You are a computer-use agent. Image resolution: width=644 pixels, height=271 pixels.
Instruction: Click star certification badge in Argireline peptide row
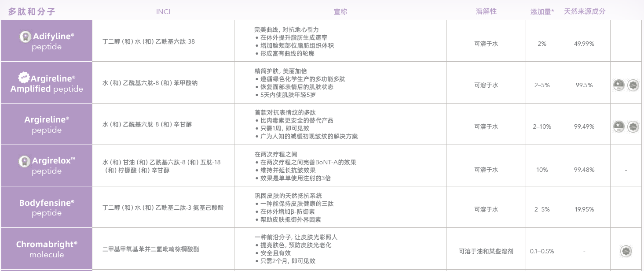[x=619, y=126]
